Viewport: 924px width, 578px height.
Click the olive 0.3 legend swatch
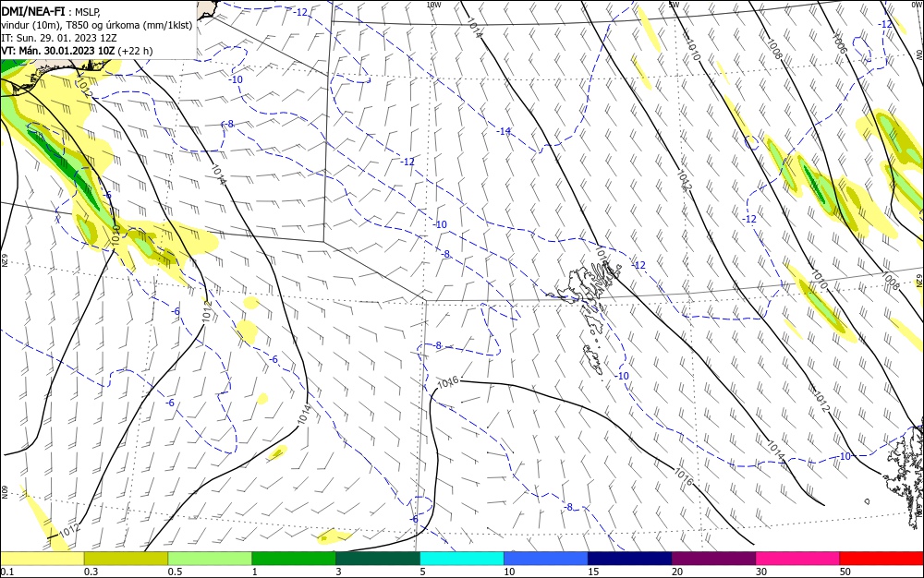coord(126,559)
